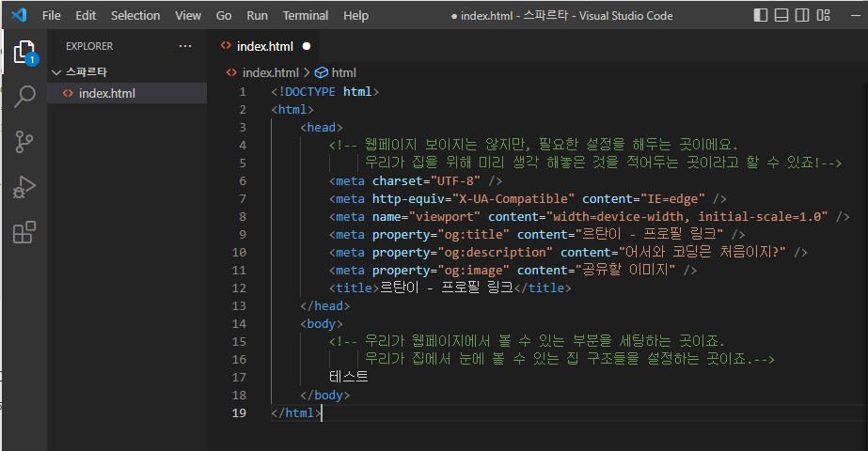Open the Extensions view icon

24,232
